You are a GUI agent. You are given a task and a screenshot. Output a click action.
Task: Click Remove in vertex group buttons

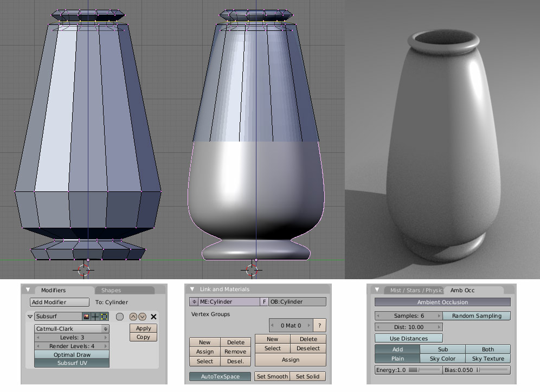235,352
